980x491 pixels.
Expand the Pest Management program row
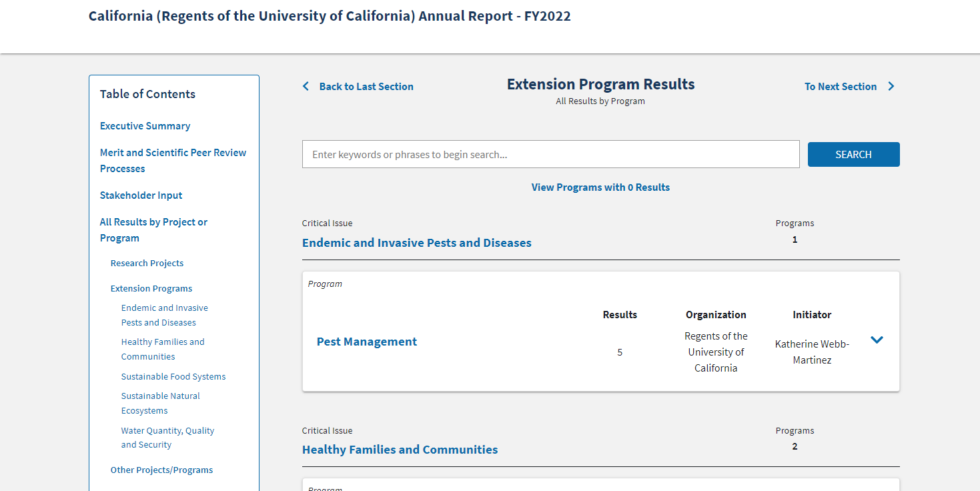click(x=877, y=340)
